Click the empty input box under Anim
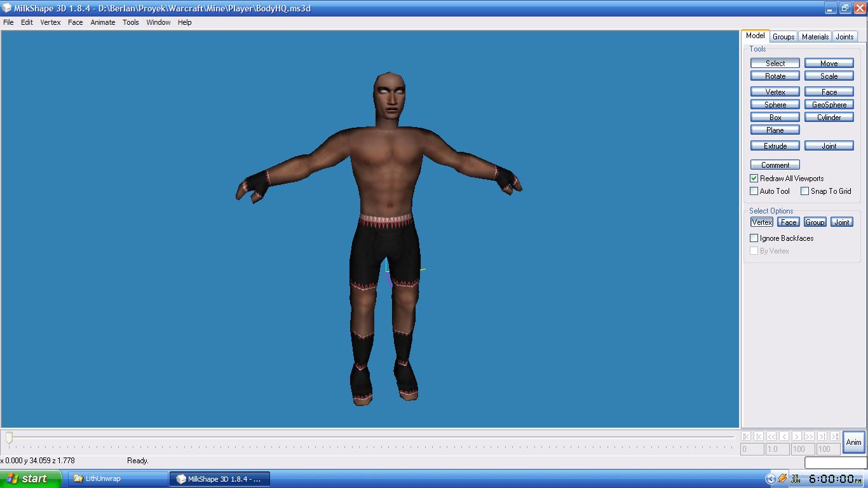 (836, 463)
